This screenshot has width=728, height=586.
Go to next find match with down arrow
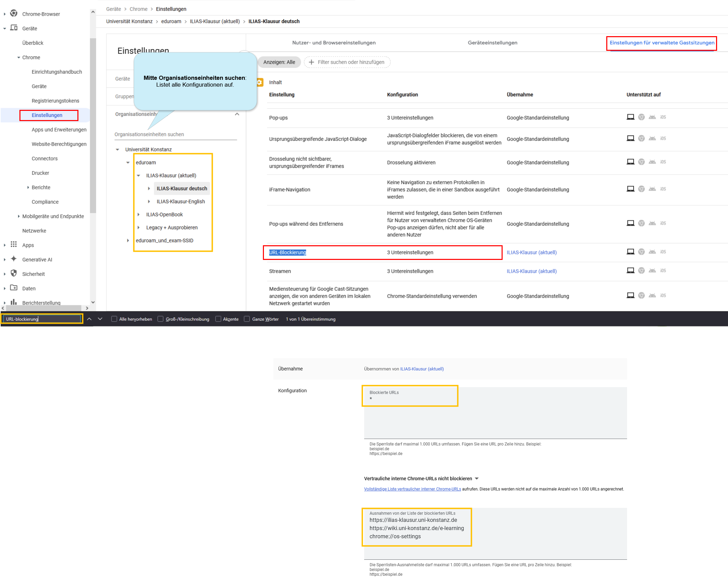pos(100,319)
